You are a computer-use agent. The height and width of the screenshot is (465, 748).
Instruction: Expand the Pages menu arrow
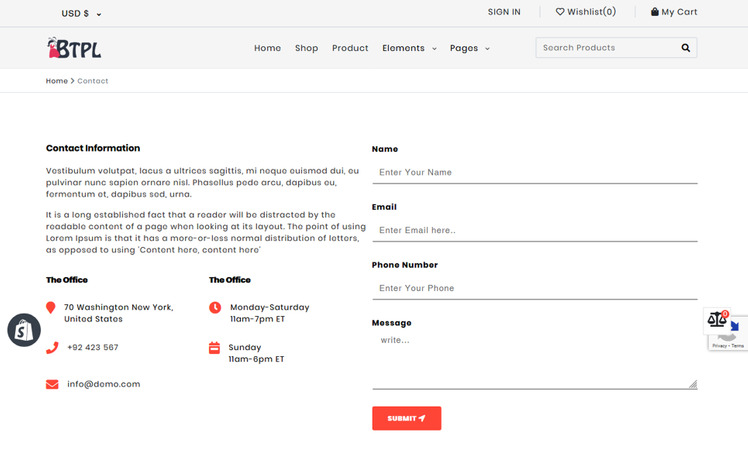(x=487, y=49)
